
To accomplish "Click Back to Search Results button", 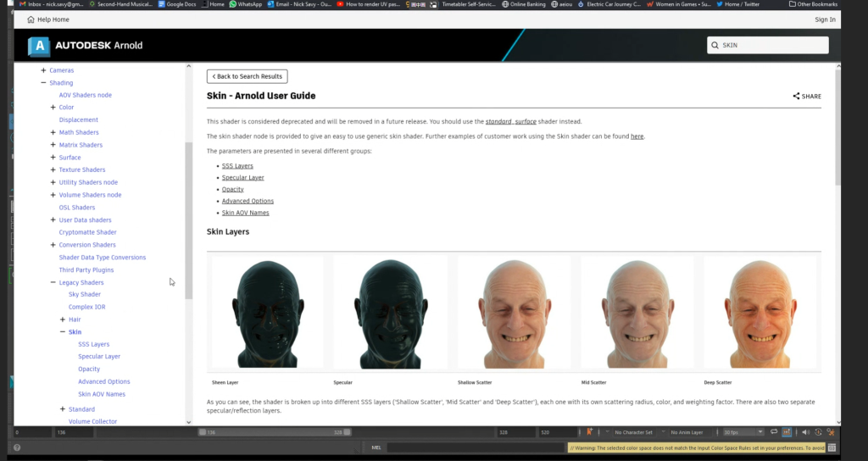I will coord(247,76).
